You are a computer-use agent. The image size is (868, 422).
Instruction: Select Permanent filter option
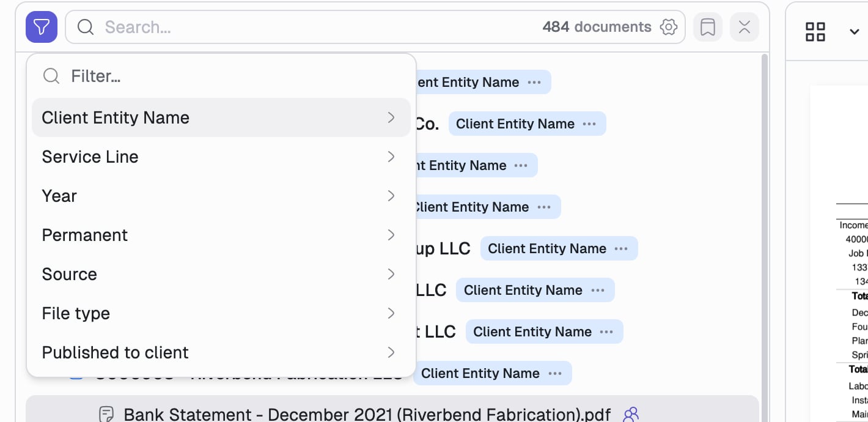pos(221,235)
